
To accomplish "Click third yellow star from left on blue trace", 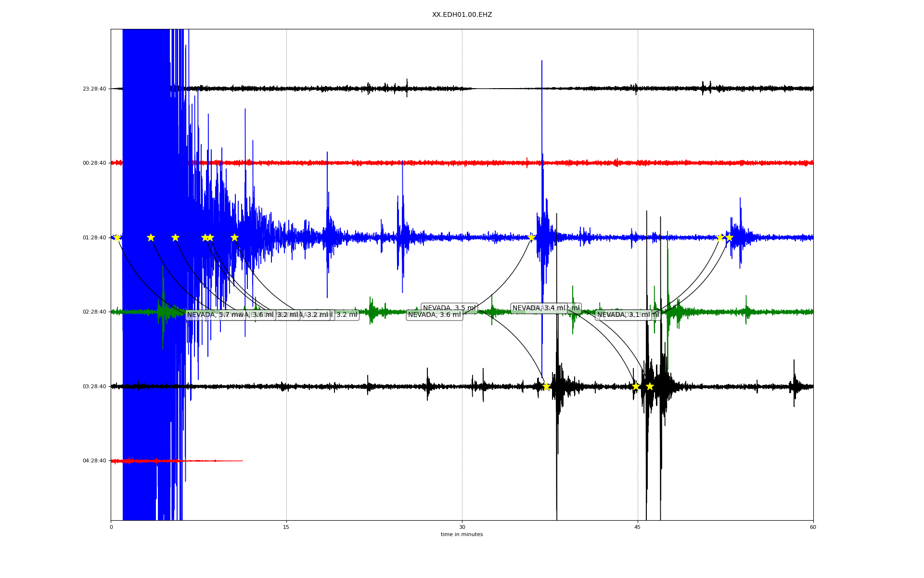I will pyautogui.click(x=175, y=237).
